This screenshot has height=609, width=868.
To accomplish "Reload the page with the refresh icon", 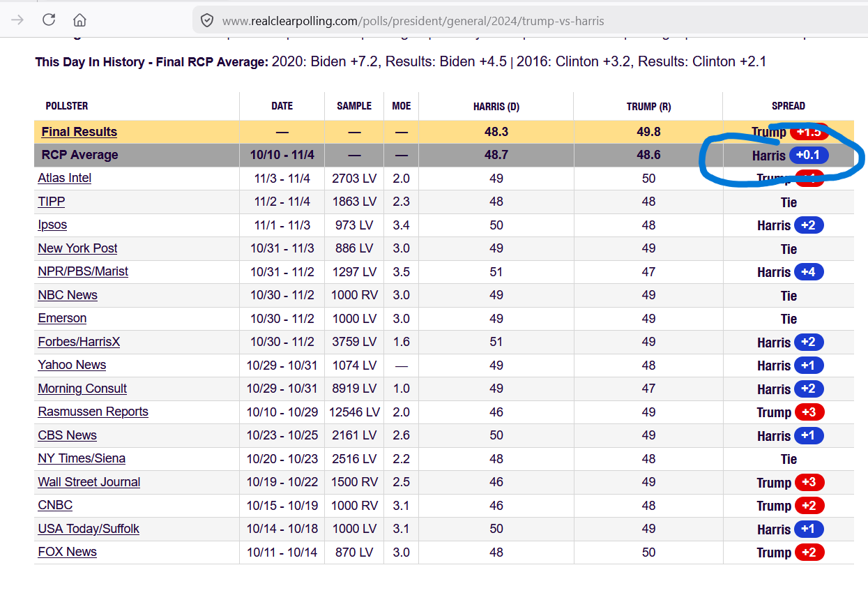I will (x=49, y=20).
